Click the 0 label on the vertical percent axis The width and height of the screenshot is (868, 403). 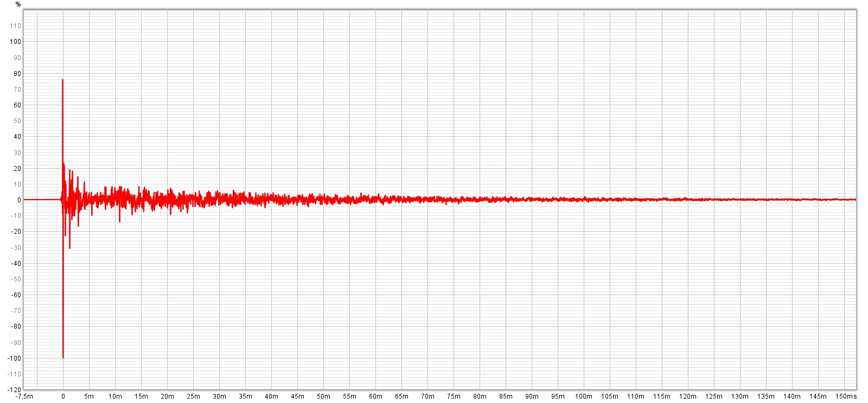19,200
